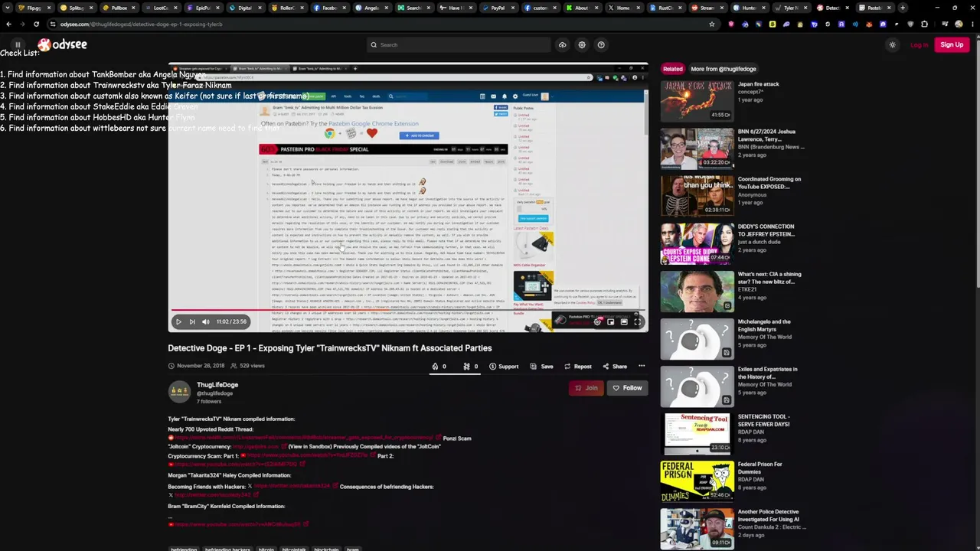Skip to the next video
Image resolution: width=980 pixels, height=551 pixels.
tap(192, 322)
